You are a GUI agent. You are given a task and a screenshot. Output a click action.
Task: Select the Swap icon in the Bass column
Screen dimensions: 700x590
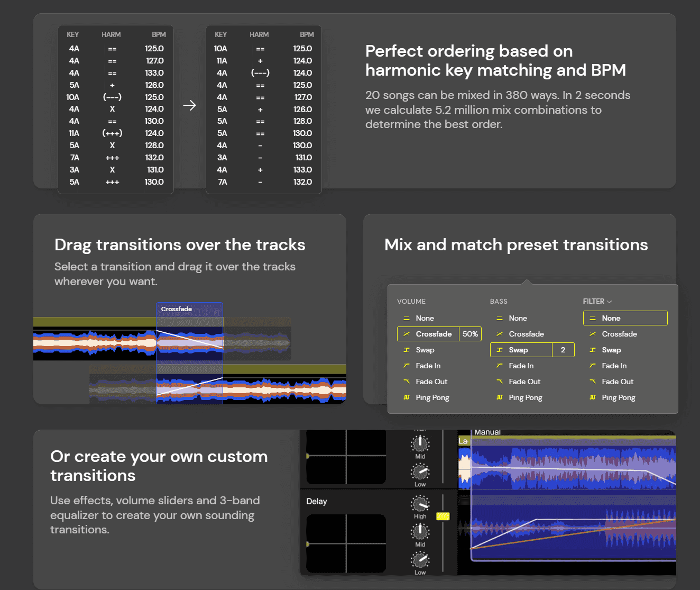pos(499,350)
